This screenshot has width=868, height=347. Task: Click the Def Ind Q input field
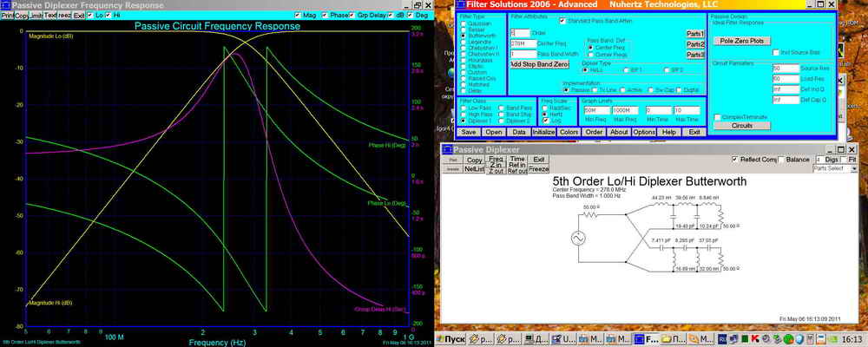[x=786, y=89]
